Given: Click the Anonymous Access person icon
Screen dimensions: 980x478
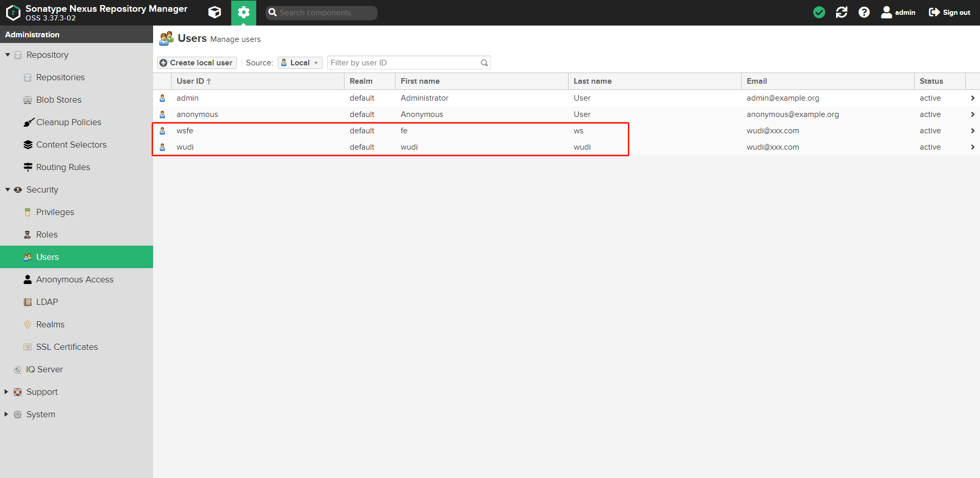Looking at the screenshot, I should click(x=28, y=279).
